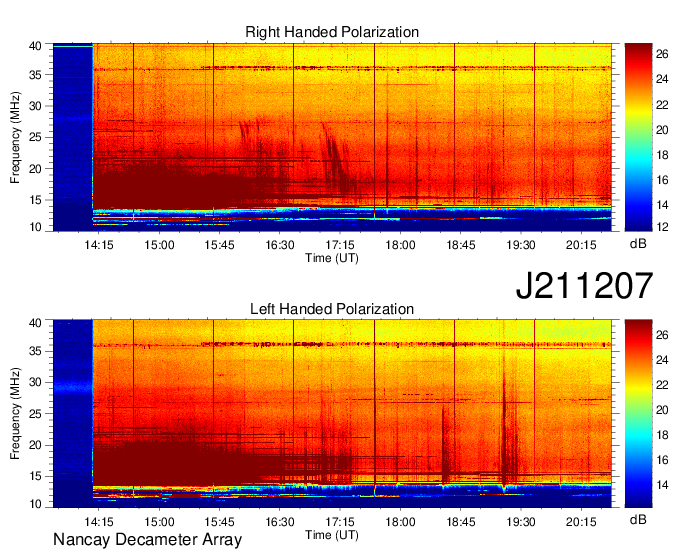The image size is (680, 552).
Task: Click "Time (UT)" under the Left Handed plot
Action: (x=332, y=535)
